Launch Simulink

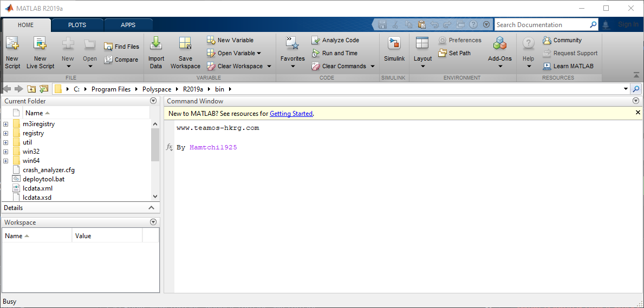tap(394, 50)
